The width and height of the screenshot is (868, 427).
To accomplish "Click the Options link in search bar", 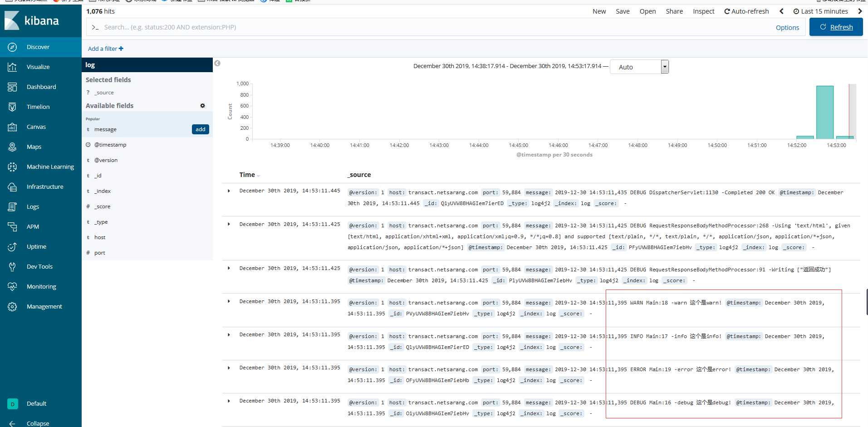I will [787, 28].
